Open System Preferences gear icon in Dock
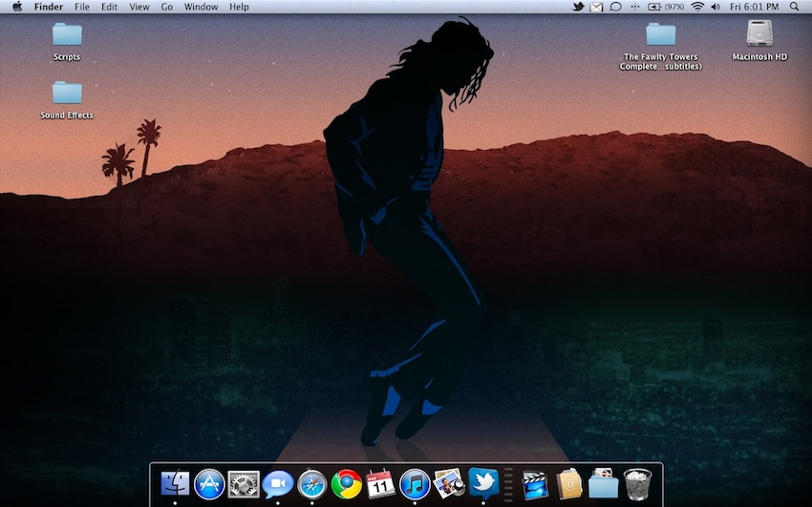Screen dimensions: 812x507 click(244, 484)
